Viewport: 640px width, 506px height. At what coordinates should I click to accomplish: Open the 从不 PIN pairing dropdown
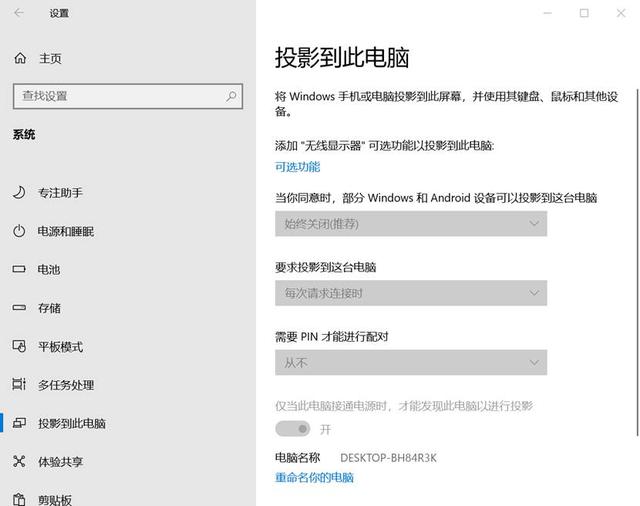pos(411,362)
